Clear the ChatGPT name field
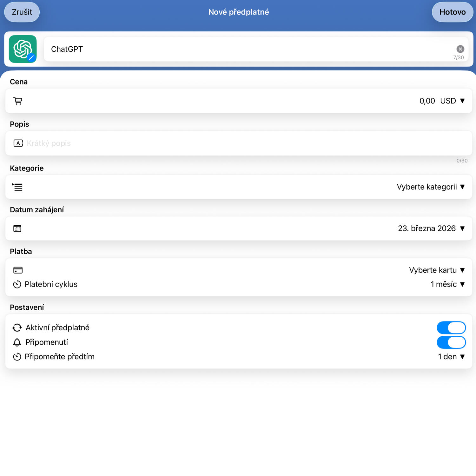476x476 pixels. coord(460,49)
